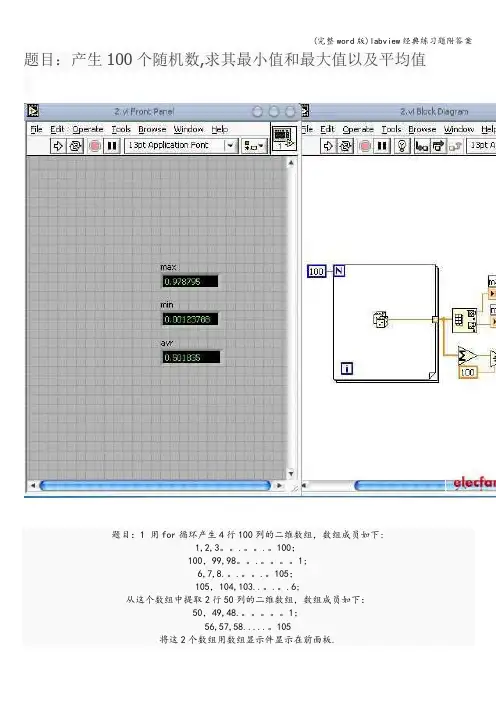
Task: Click the max indicator value 0.978795
Action: click(x=190, y=282)
